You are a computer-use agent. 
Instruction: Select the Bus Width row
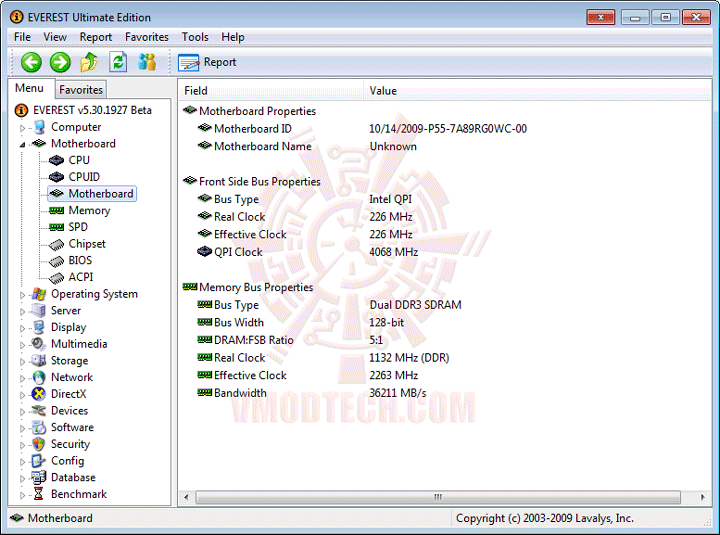click(300, 323)
